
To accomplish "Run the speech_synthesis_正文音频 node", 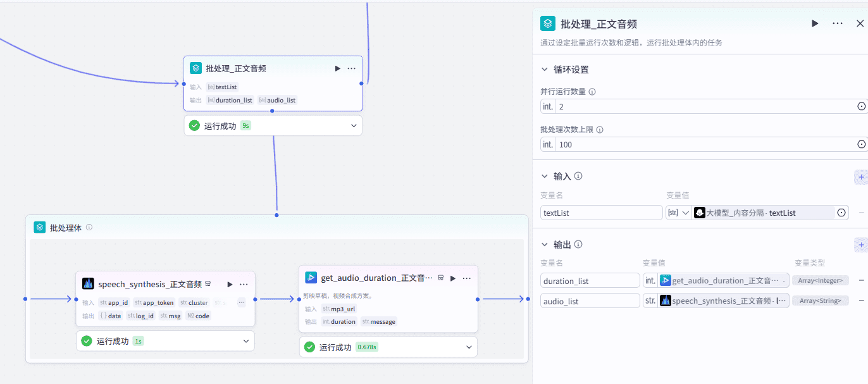I will [230, 285].
